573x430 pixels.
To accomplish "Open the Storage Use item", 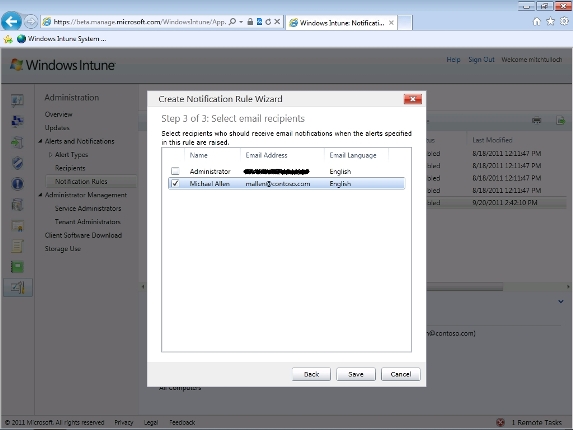I will [62, 249].
